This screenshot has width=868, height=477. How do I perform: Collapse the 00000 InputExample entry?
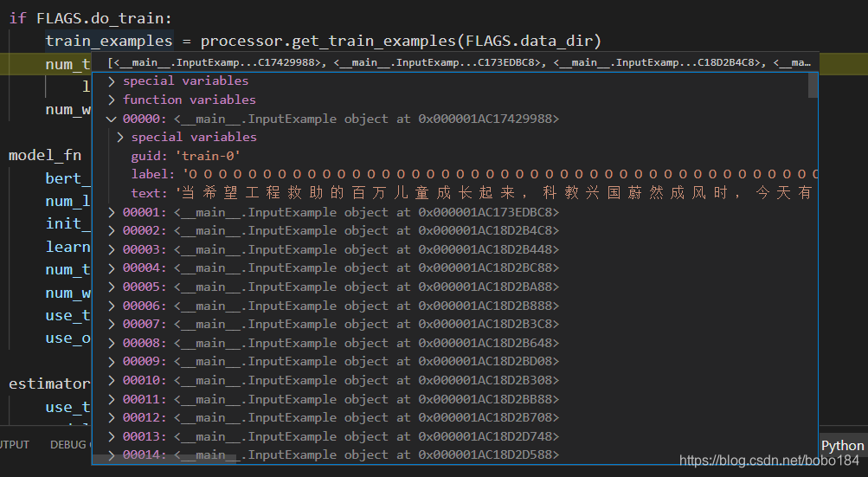[112, 119]
